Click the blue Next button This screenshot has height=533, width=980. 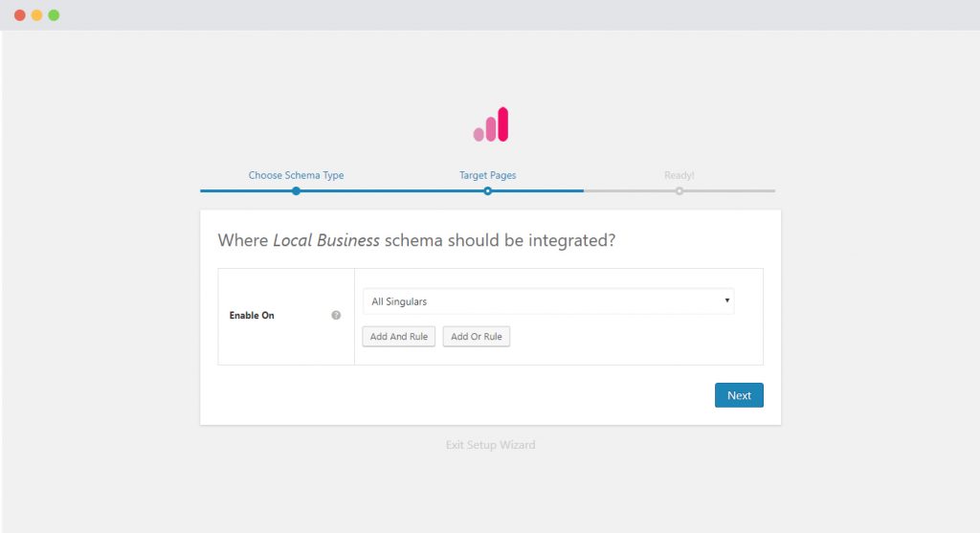[739, 395]
